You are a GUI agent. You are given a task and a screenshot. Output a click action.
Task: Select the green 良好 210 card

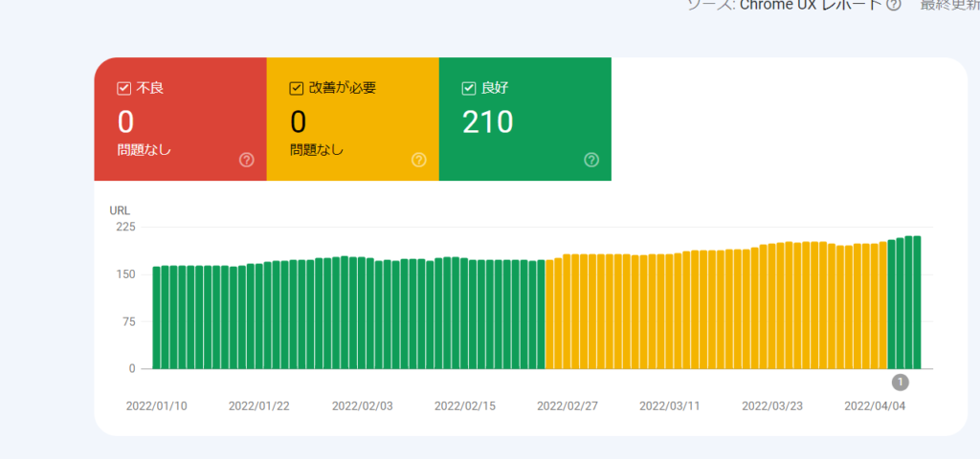(525, 120)
